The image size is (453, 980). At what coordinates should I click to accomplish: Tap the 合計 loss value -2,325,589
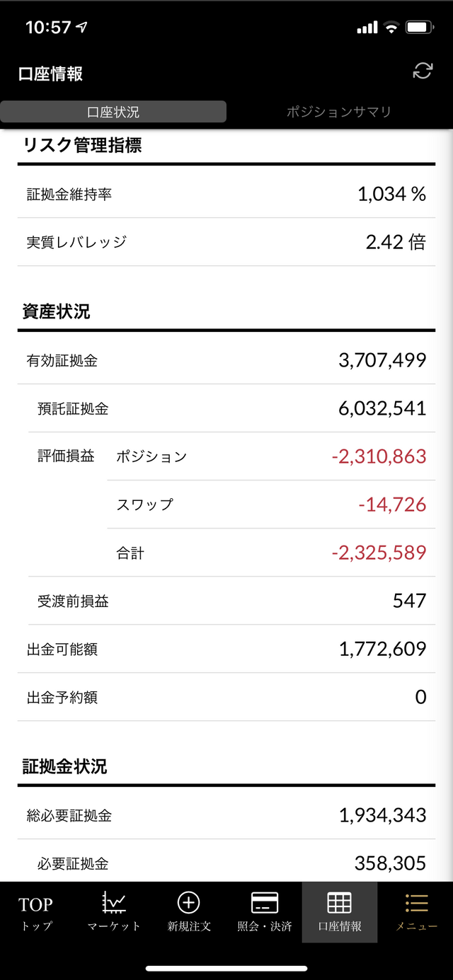pyautogui.click(x=379, y=553)
